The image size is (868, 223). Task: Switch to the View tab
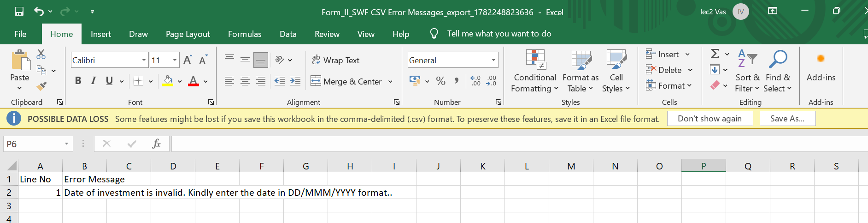coord(366,34)
